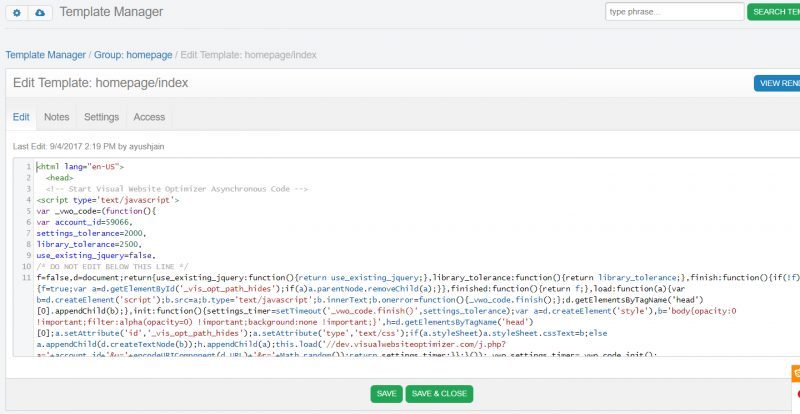
Task: Open the Settings tab
Action: pyautogui.click(x=102, y=117)
